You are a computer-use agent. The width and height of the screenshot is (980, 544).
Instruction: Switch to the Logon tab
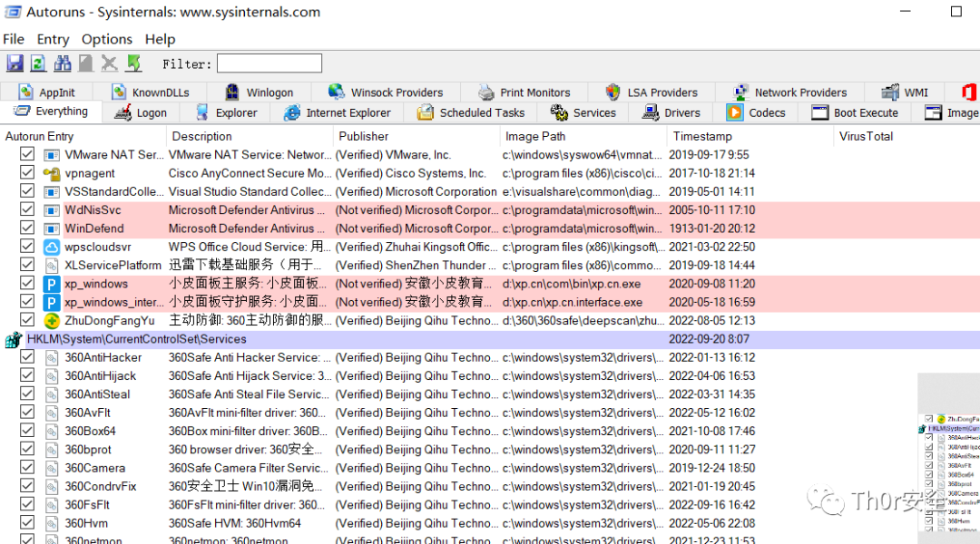coord(141,112)
